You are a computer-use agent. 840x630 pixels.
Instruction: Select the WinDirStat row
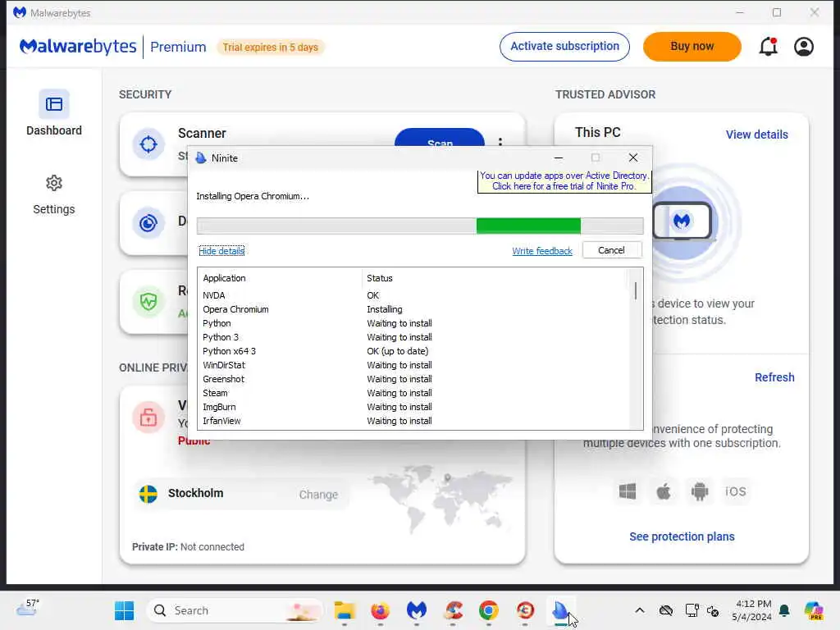pos(413,365)
